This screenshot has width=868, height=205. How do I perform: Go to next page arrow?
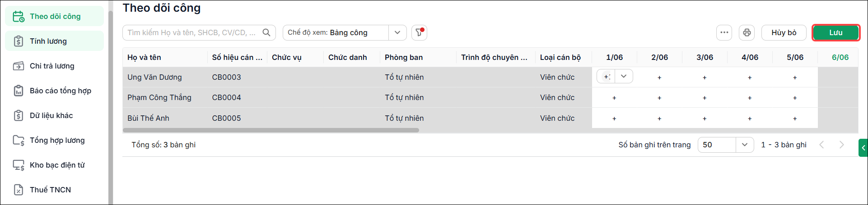point(841,145)
